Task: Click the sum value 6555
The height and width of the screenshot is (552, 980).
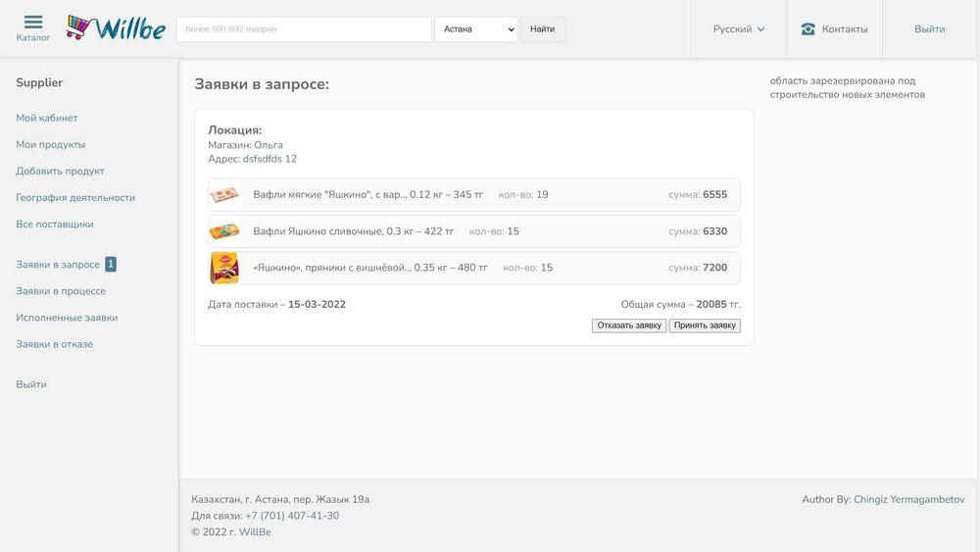Action: 715,194
